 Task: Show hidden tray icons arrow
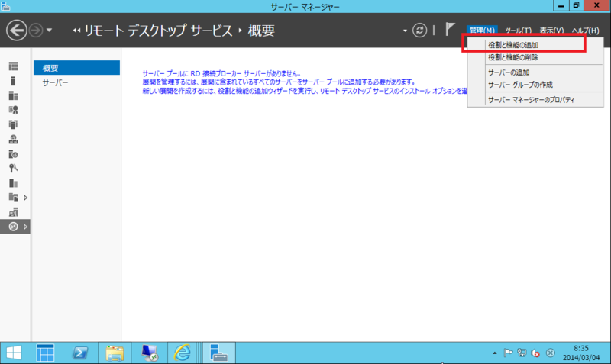[494, 353]
